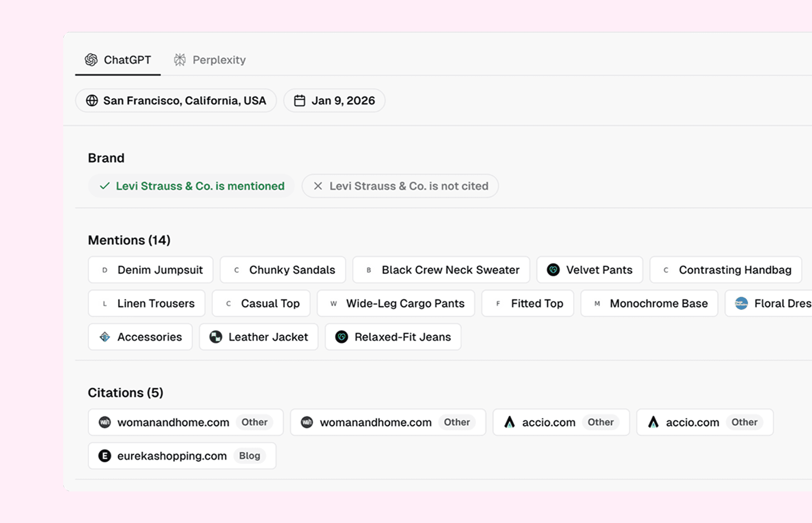Click the favicon of first womanandhome.com citation
812x523 pixels.
(x=105, y=422)
